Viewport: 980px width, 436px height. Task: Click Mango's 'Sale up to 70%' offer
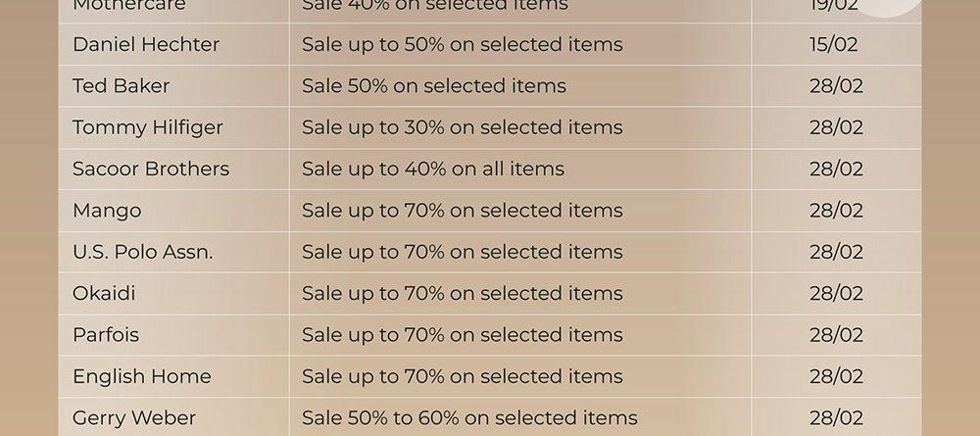pos(462,211)
